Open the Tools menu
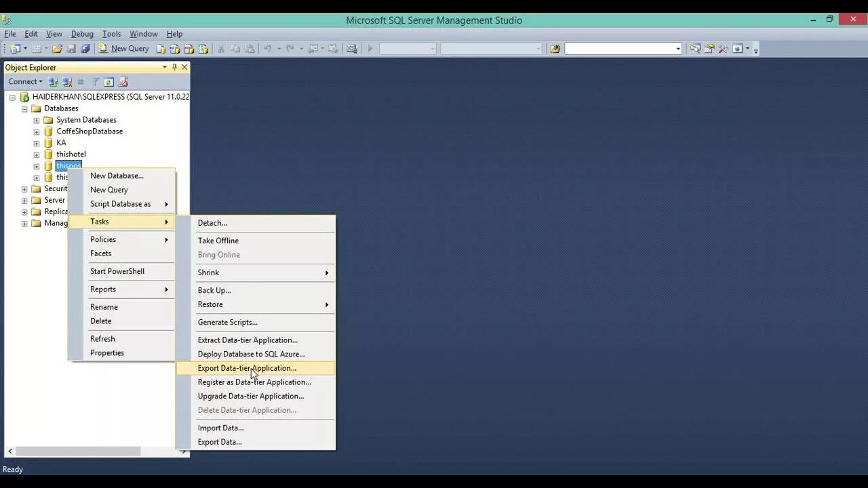868x488 pixels. coord(111,34)
